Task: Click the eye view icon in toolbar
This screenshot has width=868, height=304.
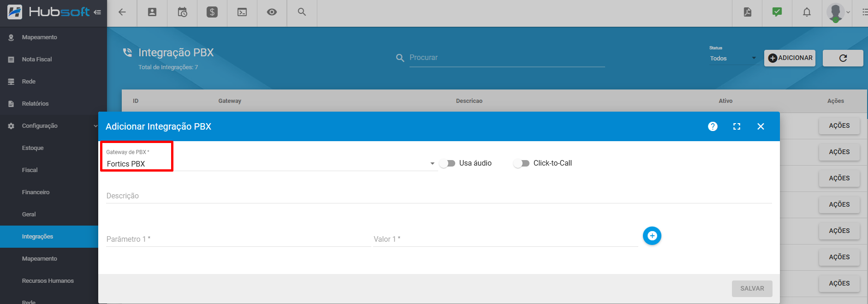Action: click(x=272, y=12)
